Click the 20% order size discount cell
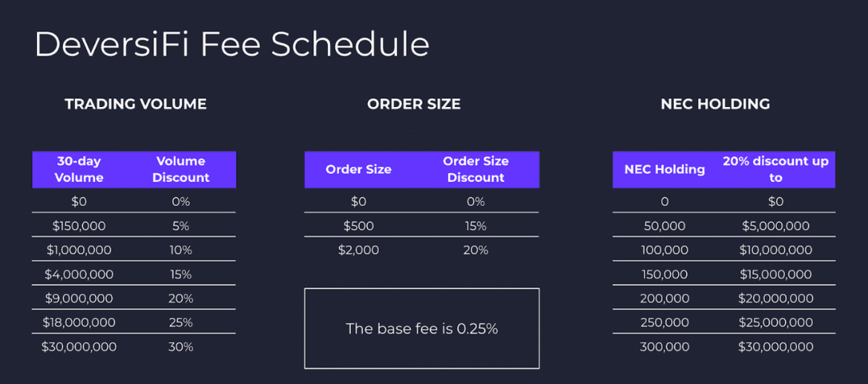868x384 pixels. tap(476, 250)
